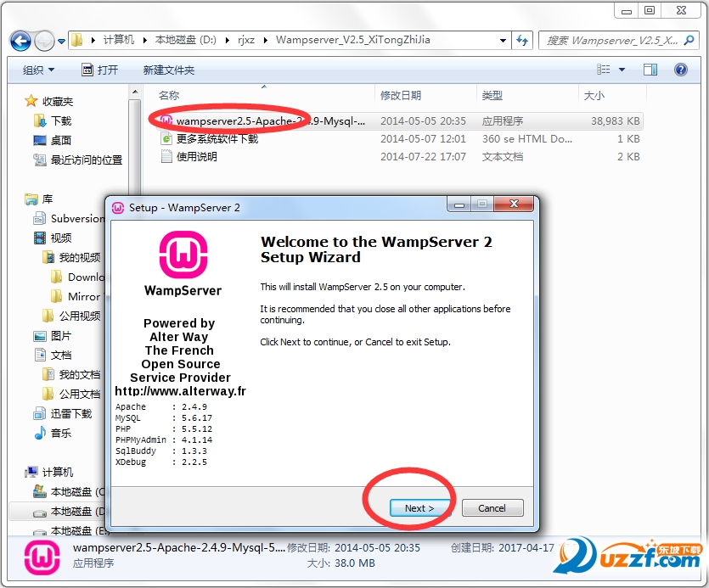Select the 更多系统软件下载 file
The image size is (709, 588).
click(x=400, y=139)
